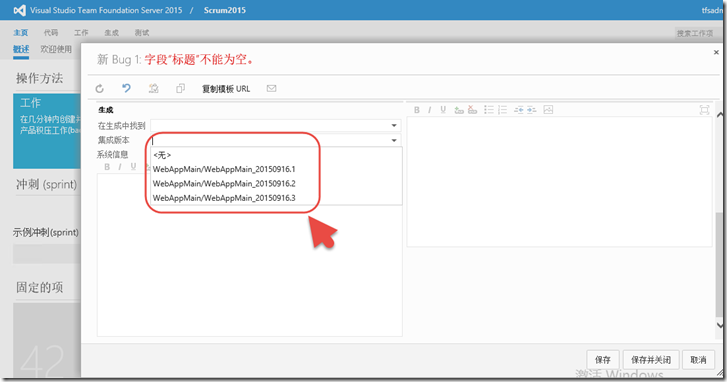
Task: Apply bold in the 系统信息 editor
Action: (x=107, y=167)
